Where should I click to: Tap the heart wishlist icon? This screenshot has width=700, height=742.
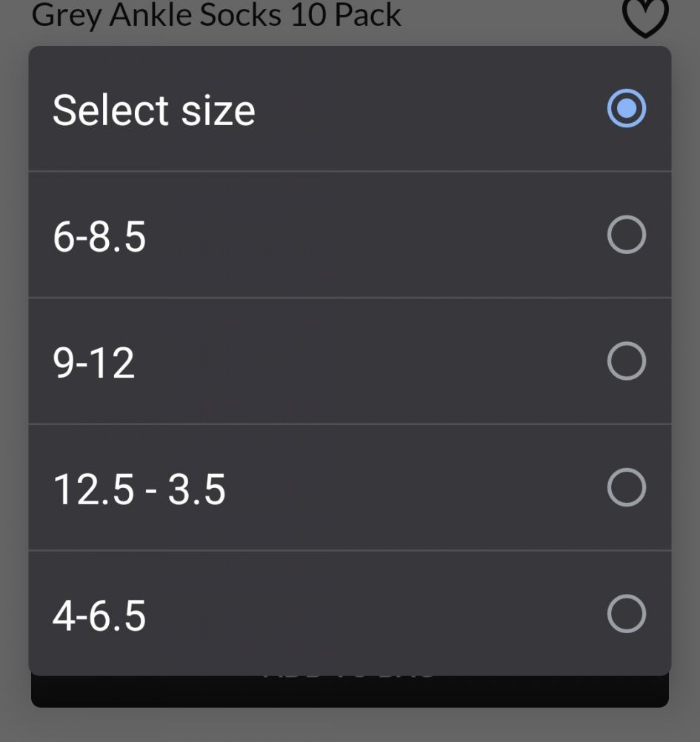[645, 16]
